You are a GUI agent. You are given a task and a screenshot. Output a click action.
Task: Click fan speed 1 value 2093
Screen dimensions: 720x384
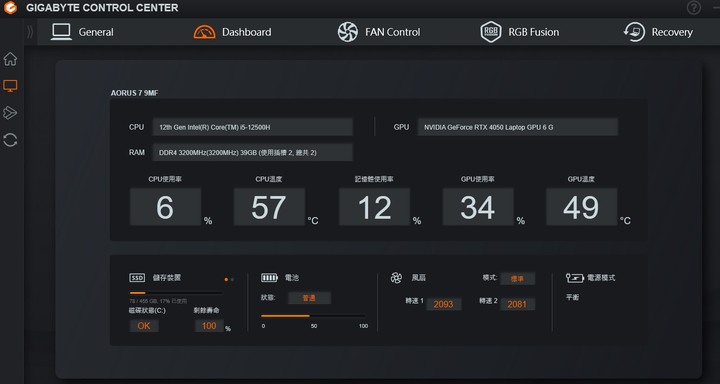pyautogui.click(x=444, y=304)
